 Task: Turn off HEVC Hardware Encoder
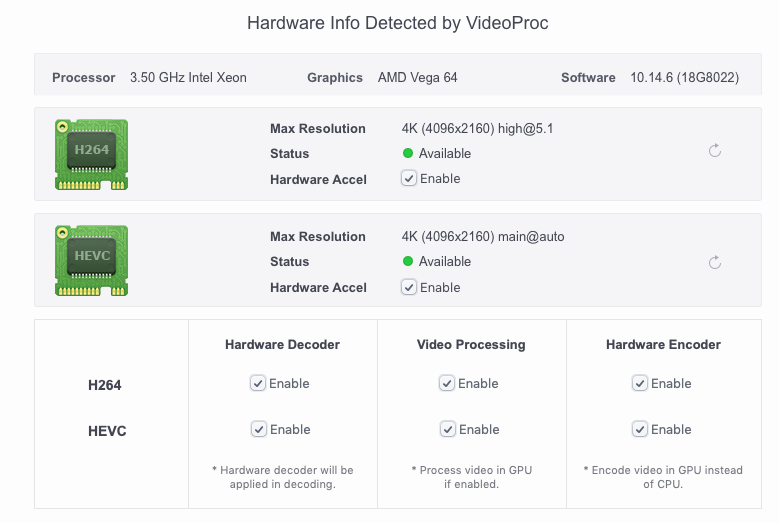pyautogui.click(x=640, y=429)
